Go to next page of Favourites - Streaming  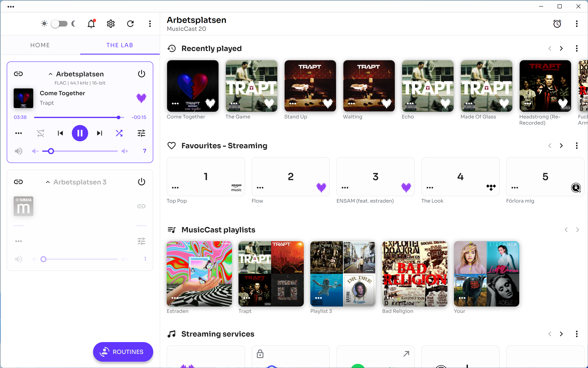pos(561,146)
